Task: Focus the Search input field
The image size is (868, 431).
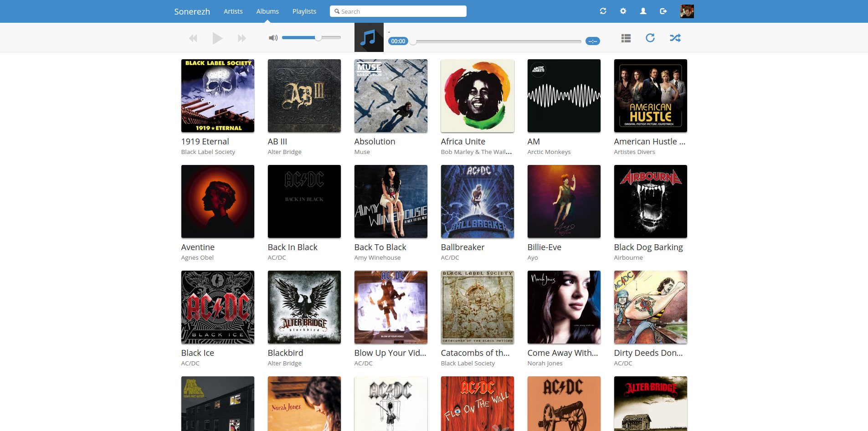Action: [x=398, y=11]
